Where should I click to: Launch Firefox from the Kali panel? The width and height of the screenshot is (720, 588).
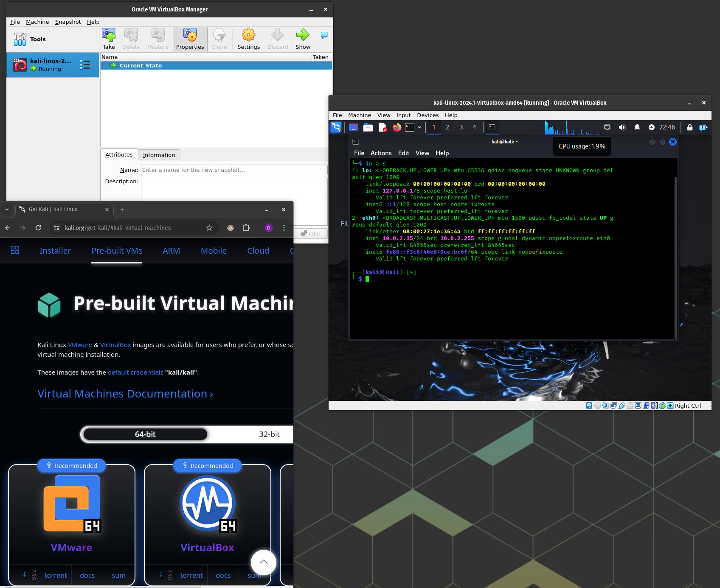point(397,127)
